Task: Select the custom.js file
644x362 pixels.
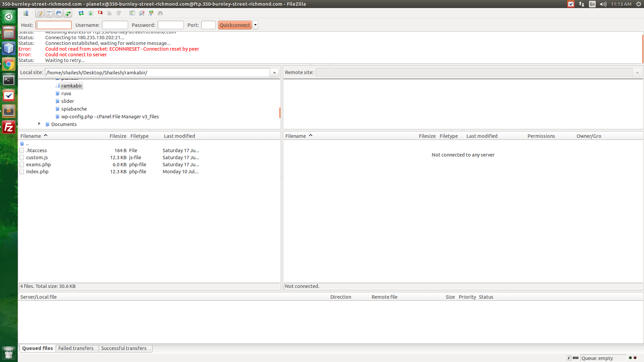Action: pos(37,158)
